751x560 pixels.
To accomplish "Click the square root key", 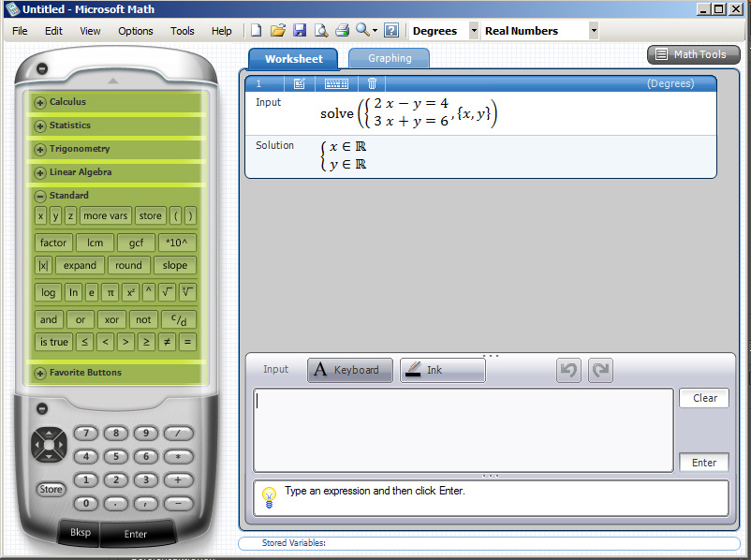I will point(168,293).
